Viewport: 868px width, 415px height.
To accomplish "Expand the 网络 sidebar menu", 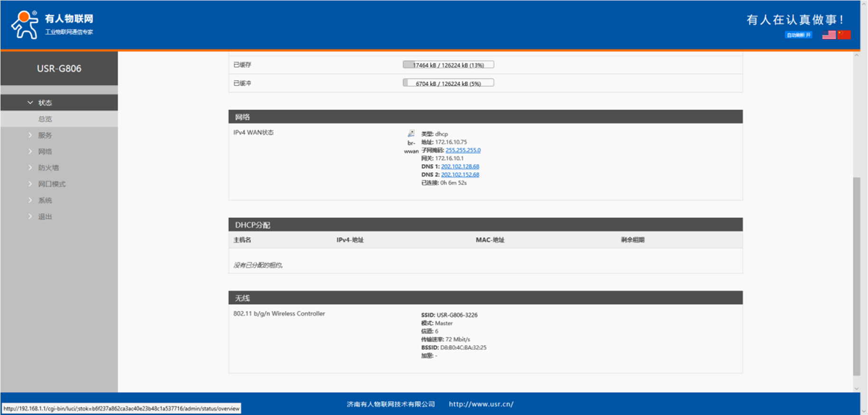I will 45,151.
